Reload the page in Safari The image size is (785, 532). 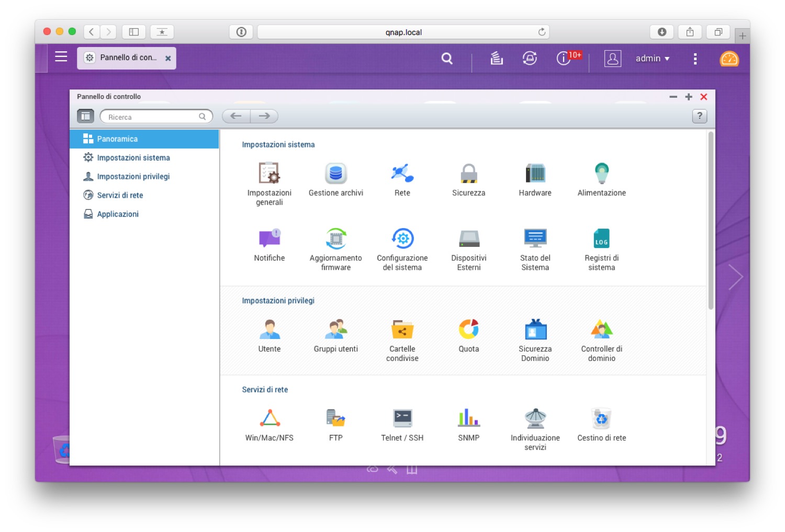pos(542,32)
